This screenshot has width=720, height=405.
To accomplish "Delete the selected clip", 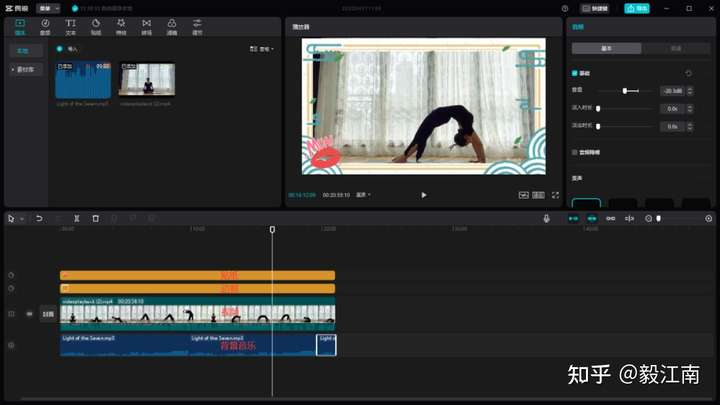I will pos(96,219).
